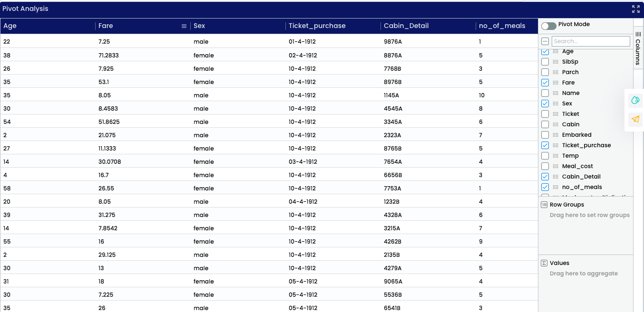Toggle the select-all columns checkbox

(545, 41)
